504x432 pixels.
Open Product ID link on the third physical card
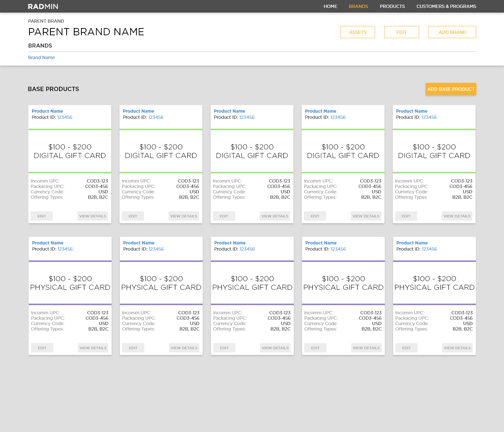click(247, 249)
